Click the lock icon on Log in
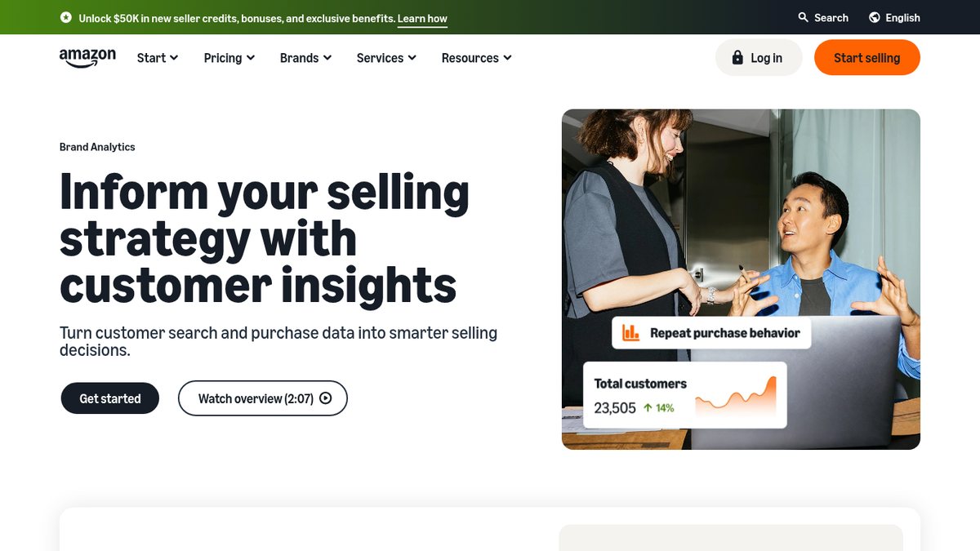The image size is (980, 551). coord(737,58)
